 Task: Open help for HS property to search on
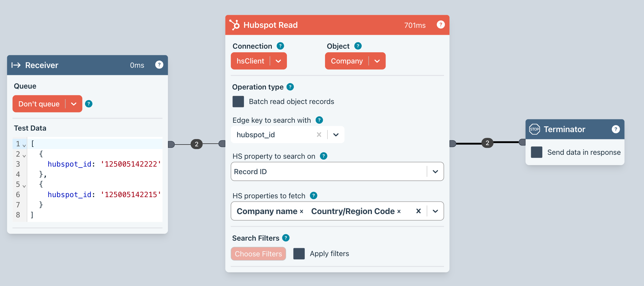tap(324, 156)
